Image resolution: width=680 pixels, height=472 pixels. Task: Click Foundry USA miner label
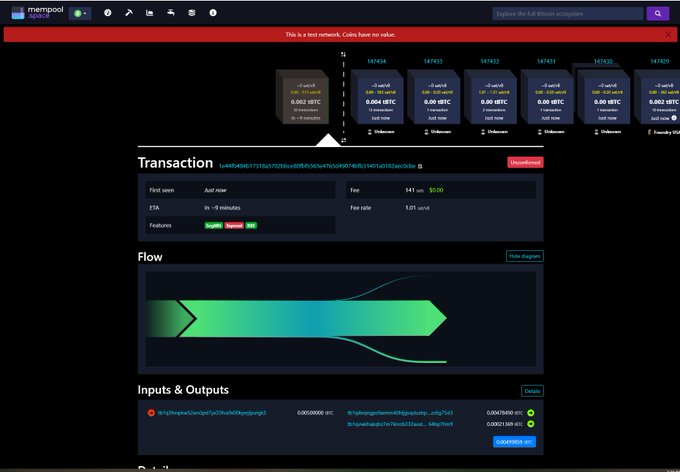pyautogui.click(x=664, y=132)
